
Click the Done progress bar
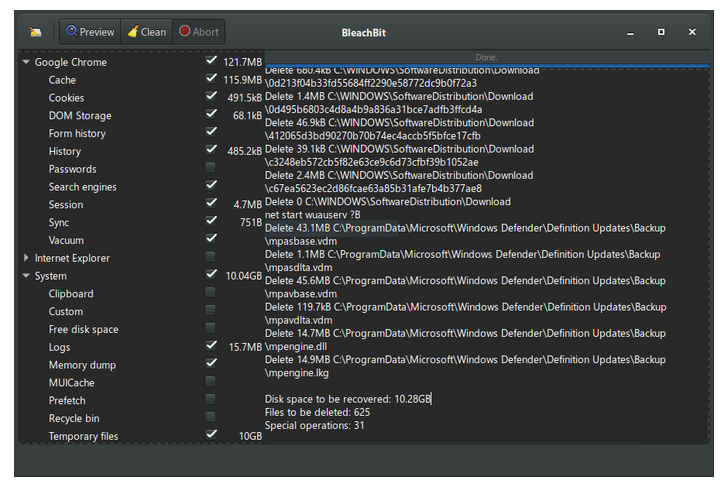(x=487, y=58)
